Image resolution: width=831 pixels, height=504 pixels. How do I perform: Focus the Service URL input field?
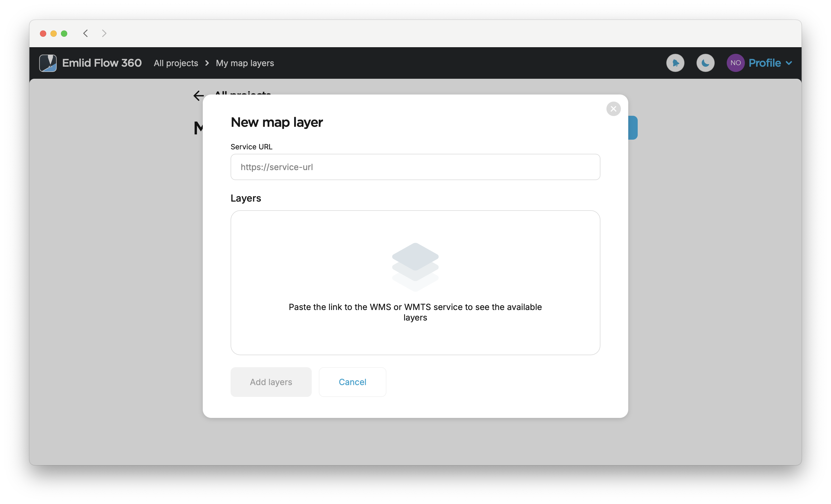tap(415, 167)
